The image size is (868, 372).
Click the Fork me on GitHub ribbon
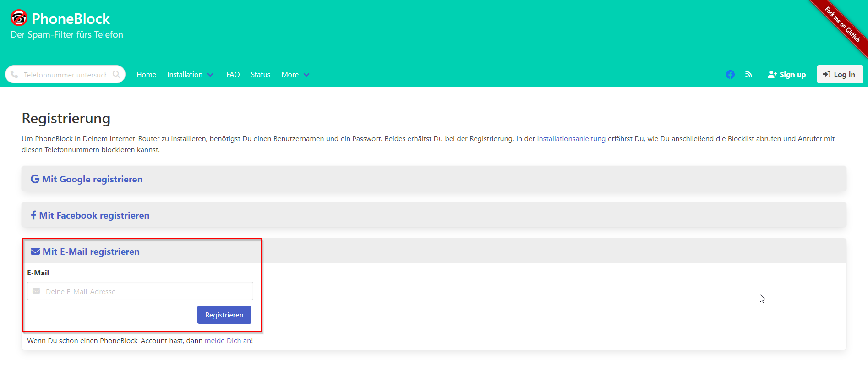pyautogui.click(x=842, y=24)
